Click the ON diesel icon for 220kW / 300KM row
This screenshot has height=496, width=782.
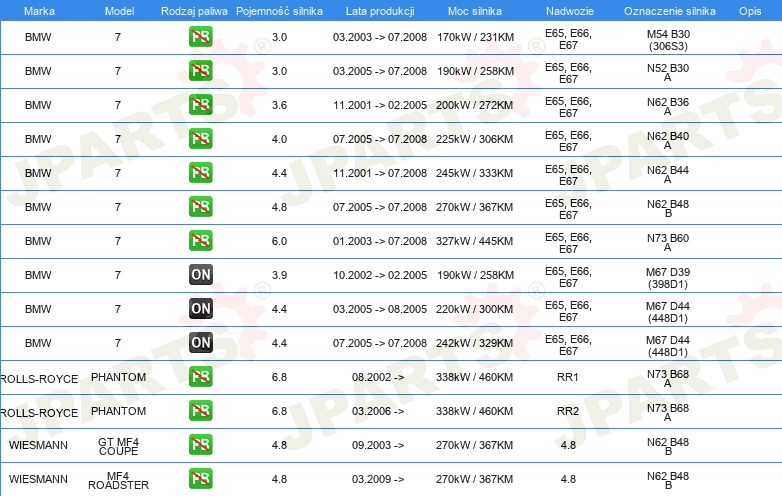pos(200,309)
